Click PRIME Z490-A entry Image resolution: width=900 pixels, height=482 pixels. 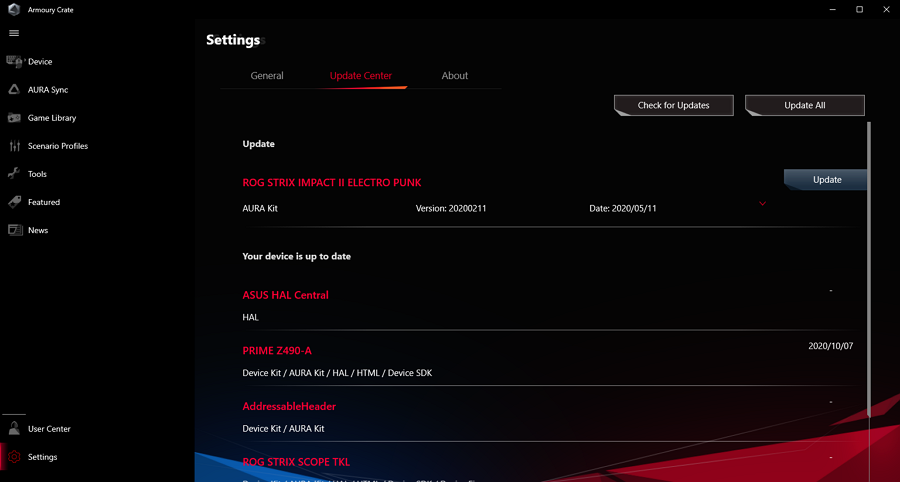277,351
